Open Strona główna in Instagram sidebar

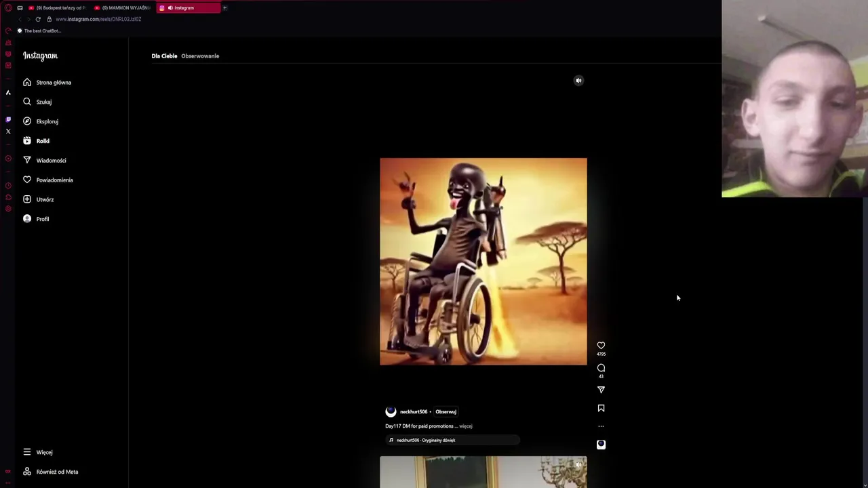(x=47, y=82)
